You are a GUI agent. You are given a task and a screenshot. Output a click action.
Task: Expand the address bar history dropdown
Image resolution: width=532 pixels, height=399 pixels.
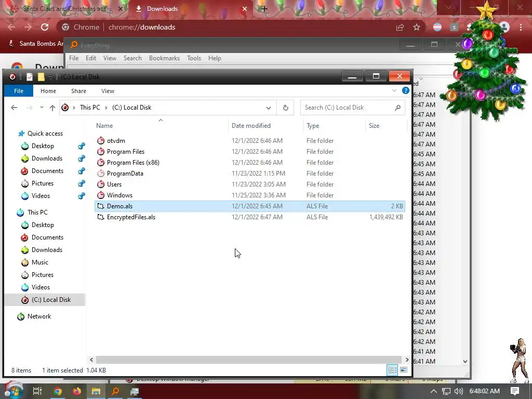269,108
